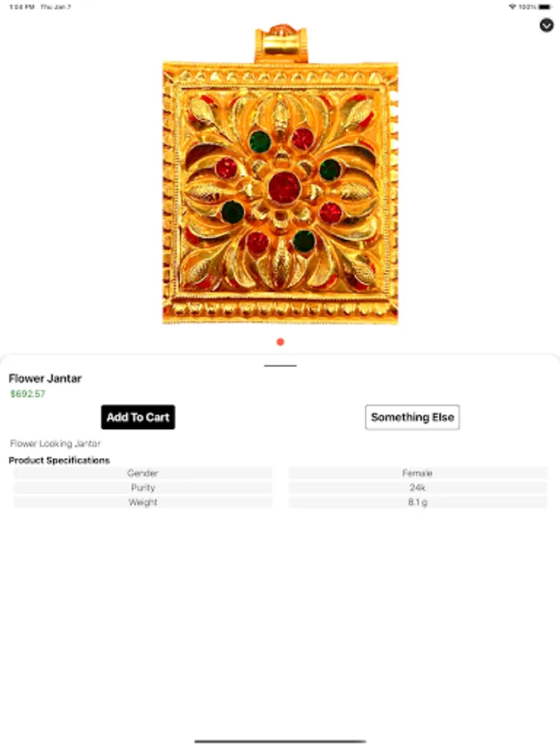Select the Weight specification cell
The width and height of the screenshot is (560, 747).
(143, 502)
